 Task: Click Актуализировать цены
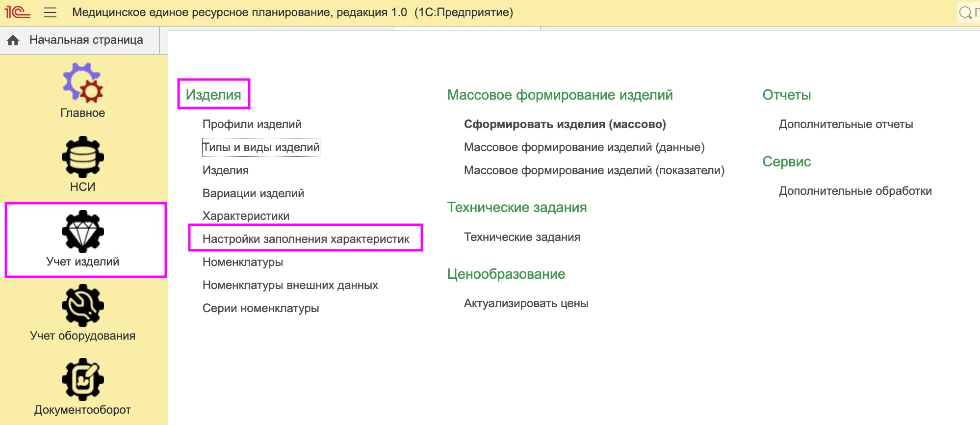tap(526, 303)
